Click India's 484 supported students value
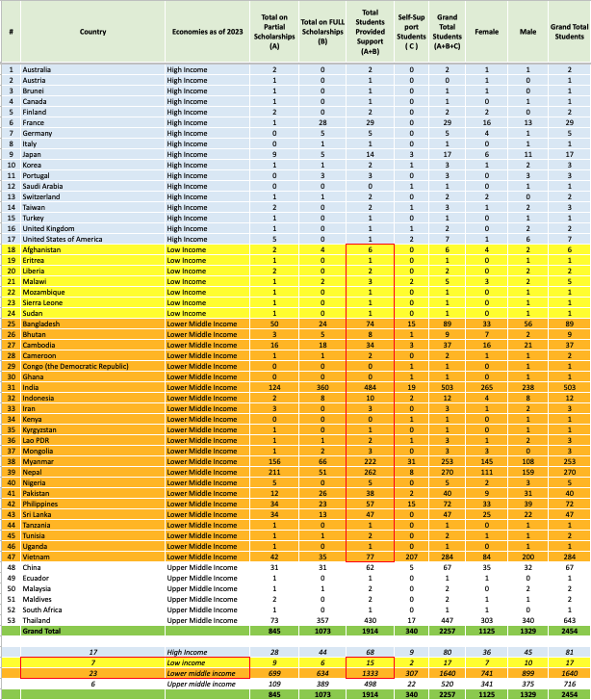 pyautogui.click(x=370, y=387)
